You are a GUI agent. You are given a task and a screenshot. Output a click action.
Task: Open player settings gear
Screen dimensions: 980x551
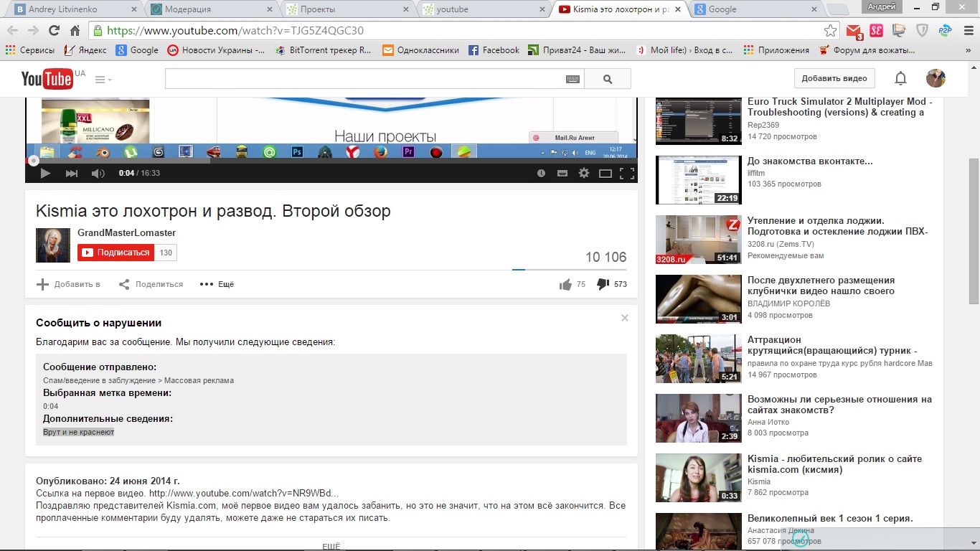pos(584,173)
